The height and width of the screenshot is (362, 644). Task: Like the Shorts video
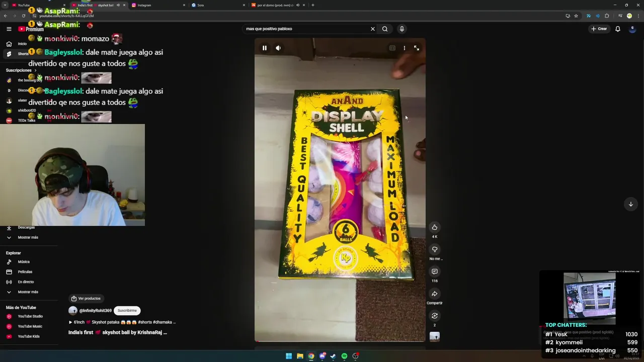[435, 227]
